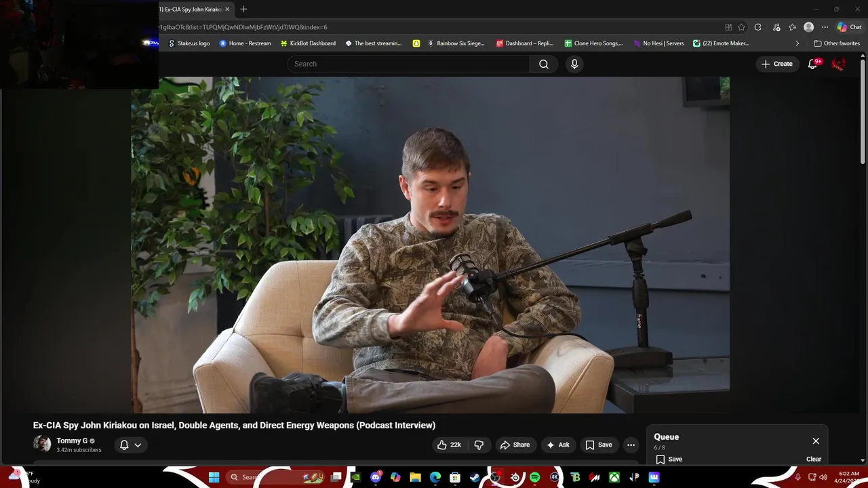The image size is (868, 488).
Task: Save the queue as playlist
Action: point(669,459)
